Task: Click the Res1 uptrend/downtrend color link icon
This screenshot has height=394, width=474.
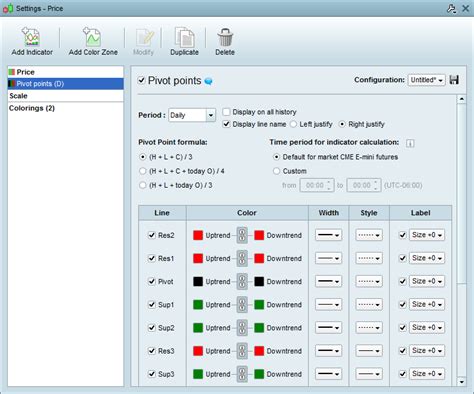Action: (242, 258)
